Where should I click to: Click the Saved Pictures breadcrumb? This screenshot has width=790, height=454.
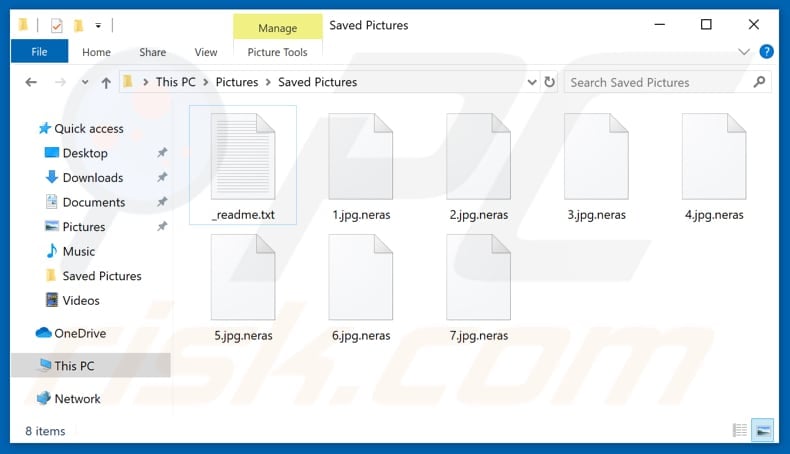317,82
